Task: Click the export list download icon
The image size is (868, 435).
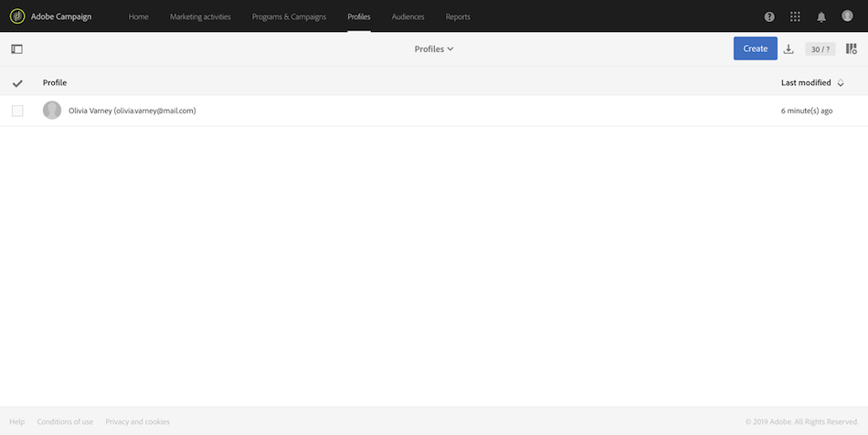Action: (x=789, y=49)
